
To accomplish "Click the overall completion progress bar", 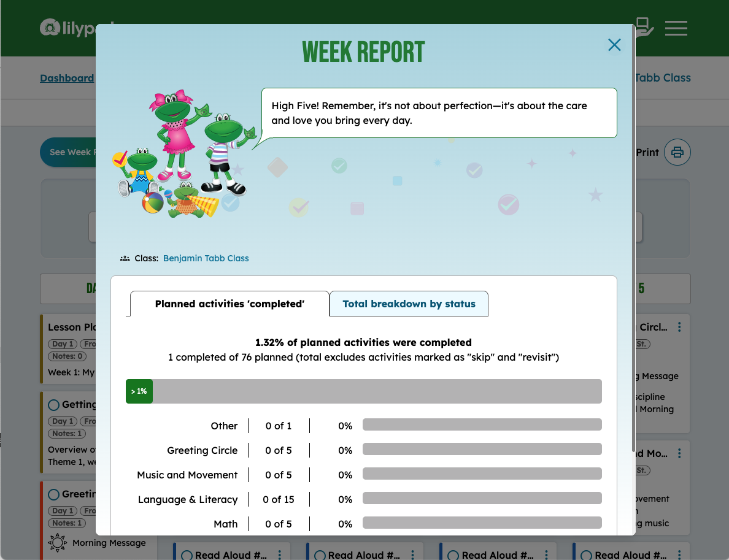I will coord(363,391).
